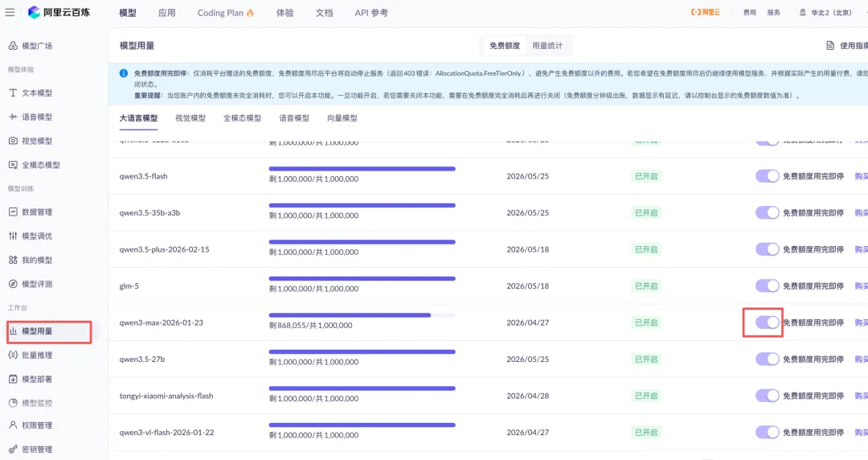Click the 批量推理 sidebar icon
This screenshot has height=460, width=868.
tap(13, 355)
